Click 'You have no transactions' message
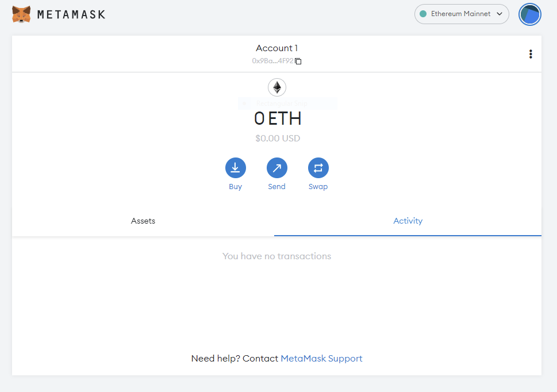557x392 pixels. pos(276,256)
